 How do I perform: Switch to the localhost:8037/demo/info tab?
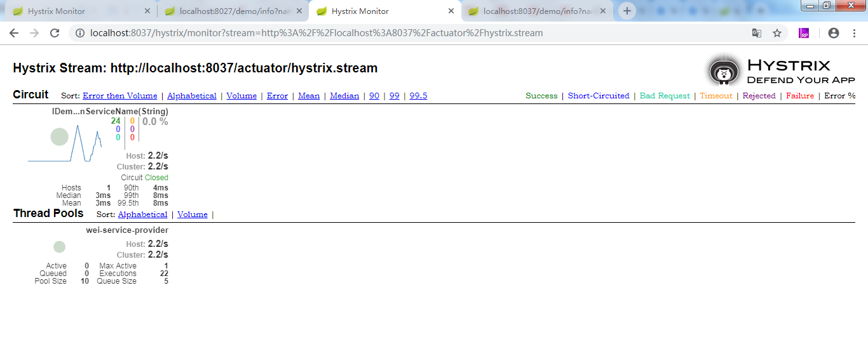(x=536, y=11)
